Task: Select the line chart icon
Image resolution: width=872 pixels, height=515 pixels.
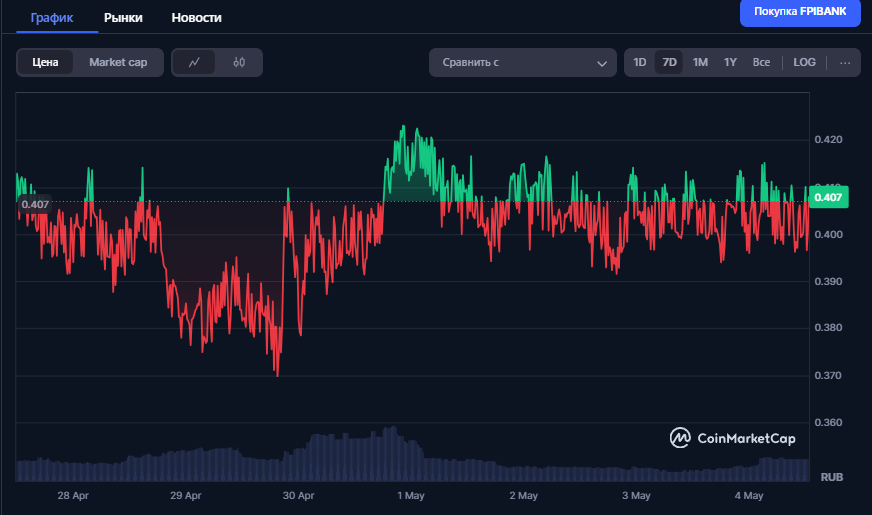Action: pyautogui.click(x=195, y=62)
